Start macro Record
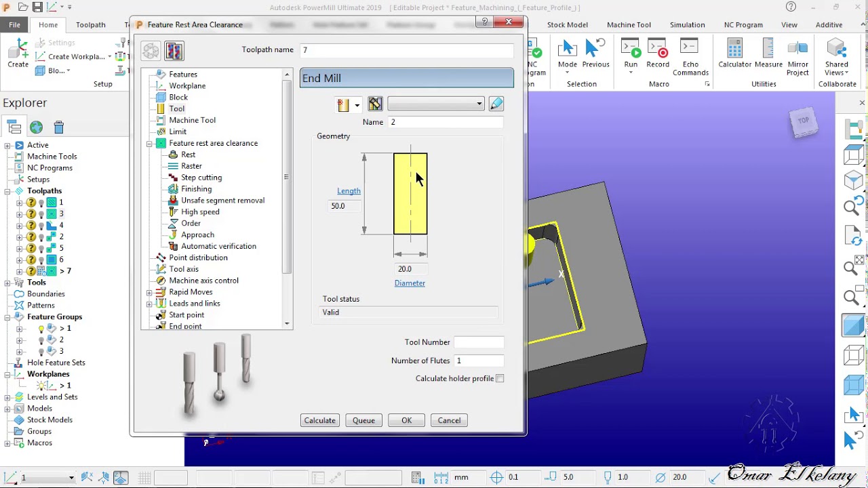868x488 pixels. [x=658, y=53]
